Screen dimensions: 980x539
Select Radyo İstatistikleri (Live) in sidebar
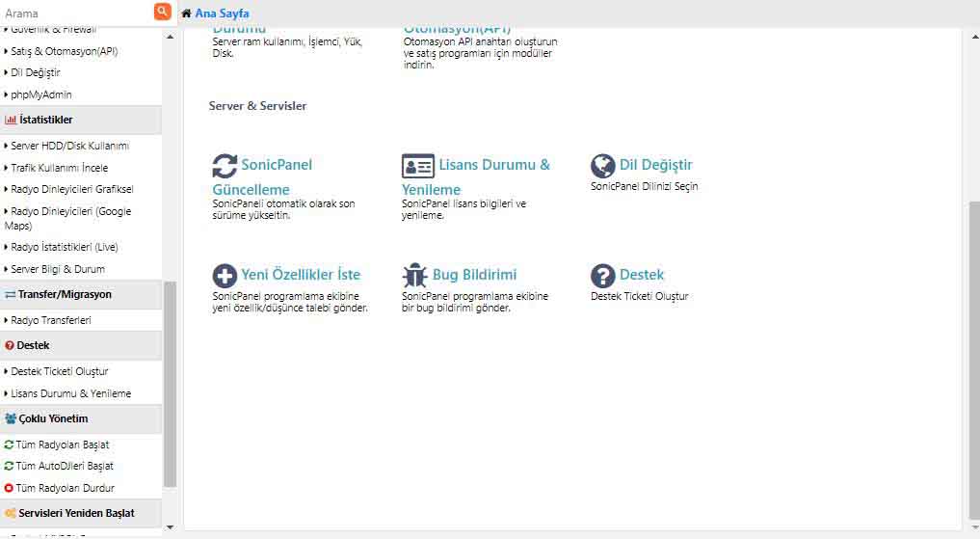pos(64,247)
